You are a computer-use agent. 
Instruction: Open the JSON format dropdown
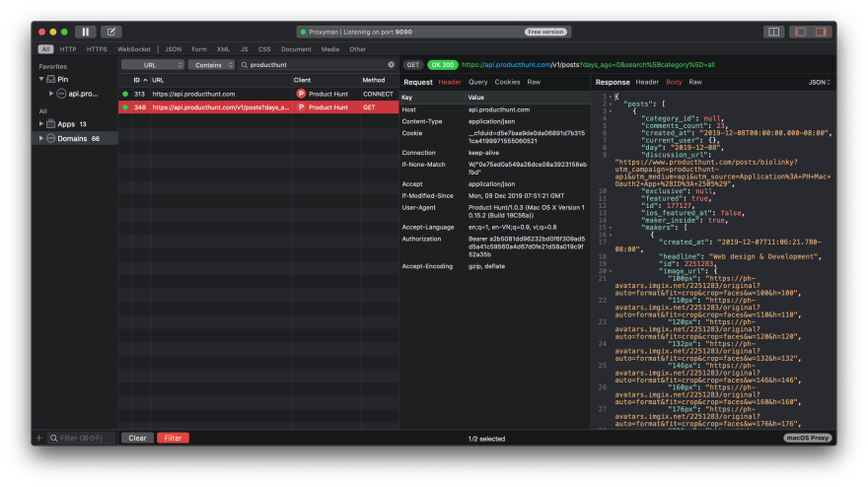tap(820, 83)
